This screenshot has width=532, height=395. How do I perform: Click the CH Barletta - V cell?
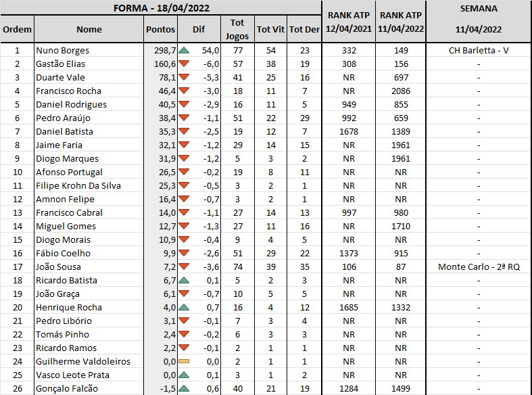pyautogui.click(x=479, y=51)
